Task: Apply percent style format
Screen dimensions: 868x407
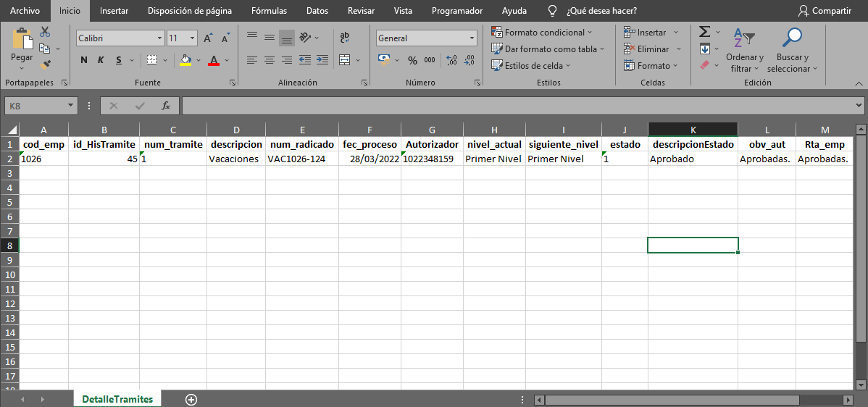Action: (412, 60)
